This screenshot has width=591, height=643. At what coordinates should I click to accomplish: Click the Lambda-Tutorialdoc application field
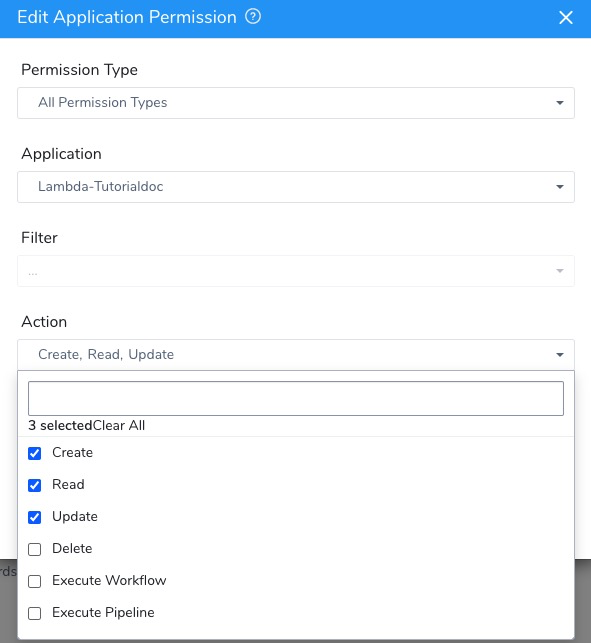tap(296, 187)
